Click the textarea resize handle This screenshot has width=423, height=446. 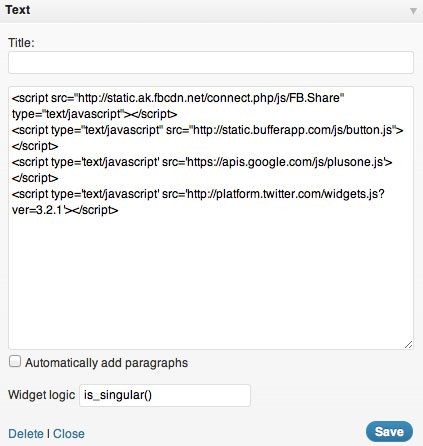pyautogui.click(x=409, y=345)
